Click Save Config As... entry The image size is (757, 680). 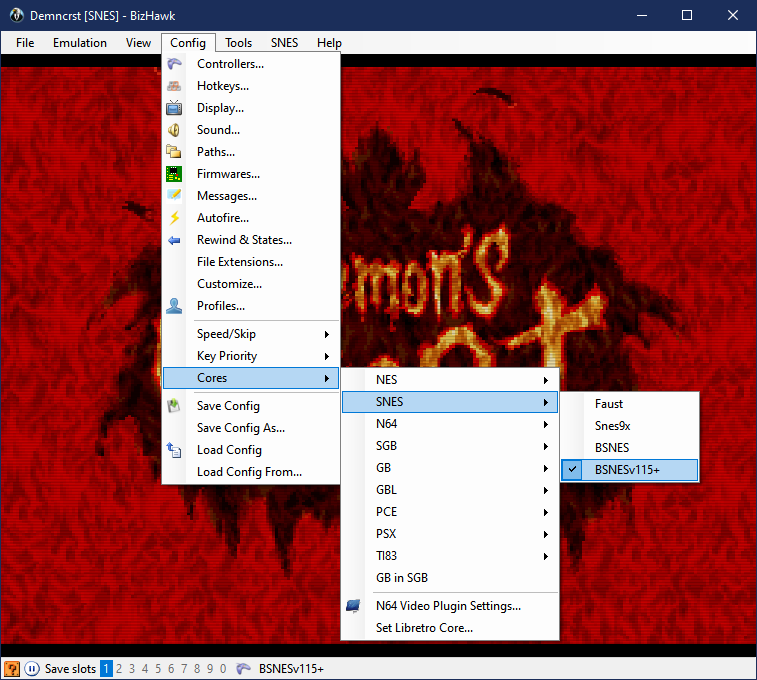[240, 428]
